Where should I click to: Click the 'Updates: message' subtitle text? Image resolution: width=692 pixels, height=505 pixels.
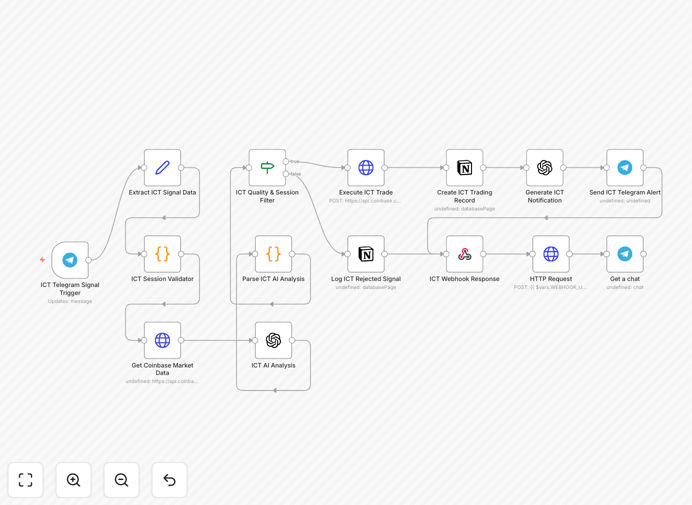click(x=70, y=301)
